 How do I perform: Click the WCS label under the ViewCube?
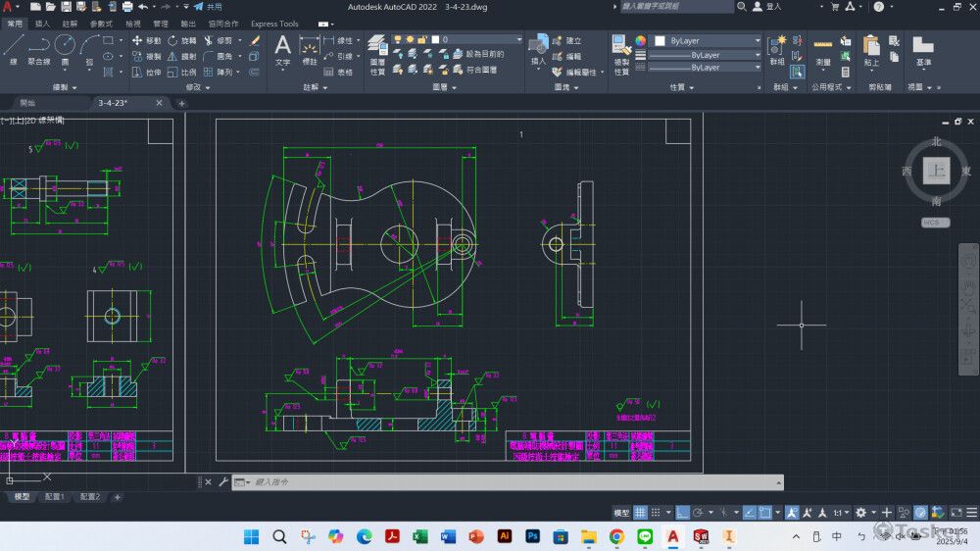click(x=935, y=222)
